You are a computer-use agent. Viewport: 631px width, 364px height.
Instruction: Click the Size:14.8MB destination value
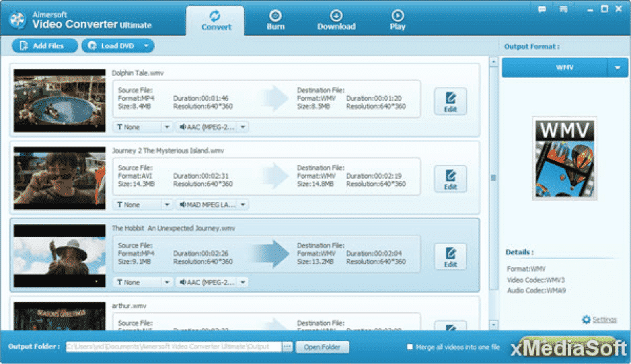pyautogui.click(x=315, y=184)
